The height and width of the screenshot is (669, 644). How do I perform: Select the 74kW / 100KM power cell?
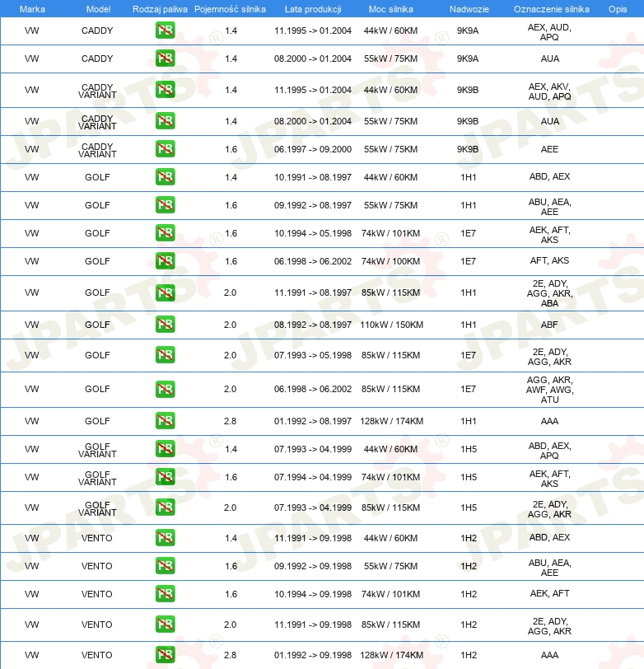(x=390, y=261)
